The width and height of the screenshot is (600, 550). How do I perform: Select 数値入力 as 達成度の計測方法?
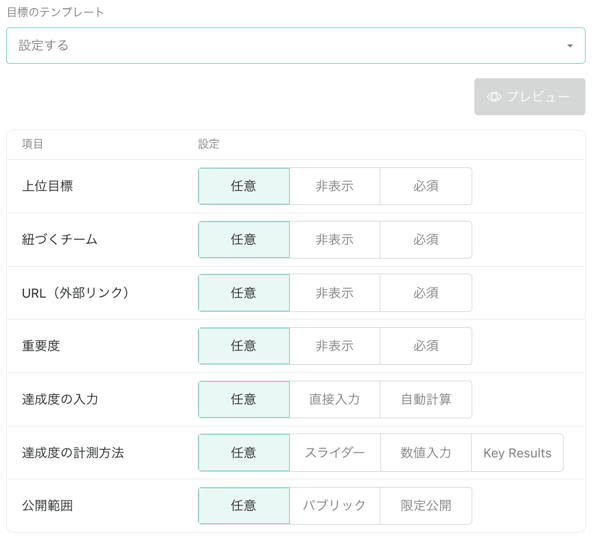(426, 453)
